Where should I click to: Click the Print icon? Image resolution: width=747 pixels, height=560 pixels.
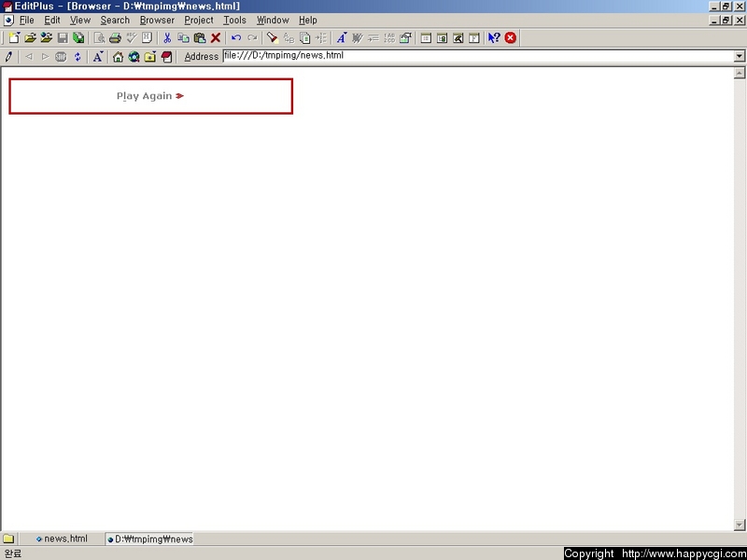tap(115, 37)
